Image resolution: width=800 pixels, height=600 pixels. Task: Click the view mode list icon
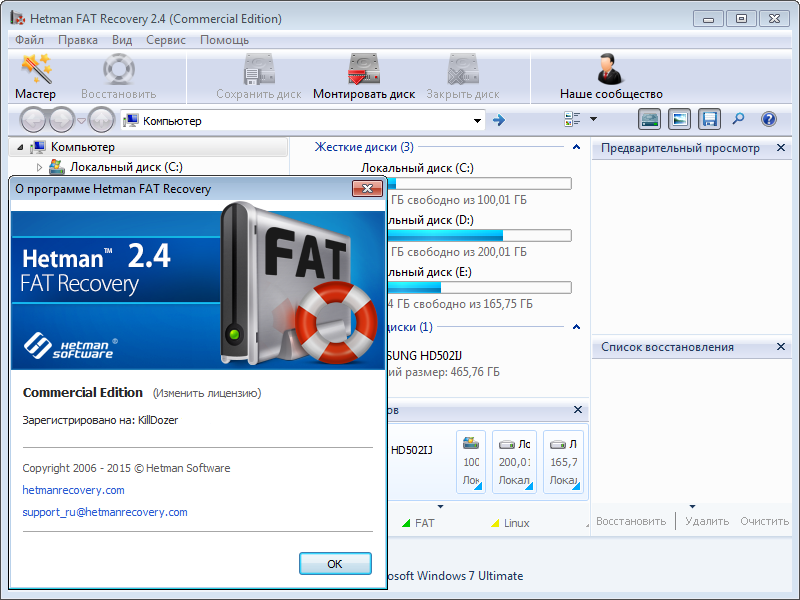click(572, 119)
